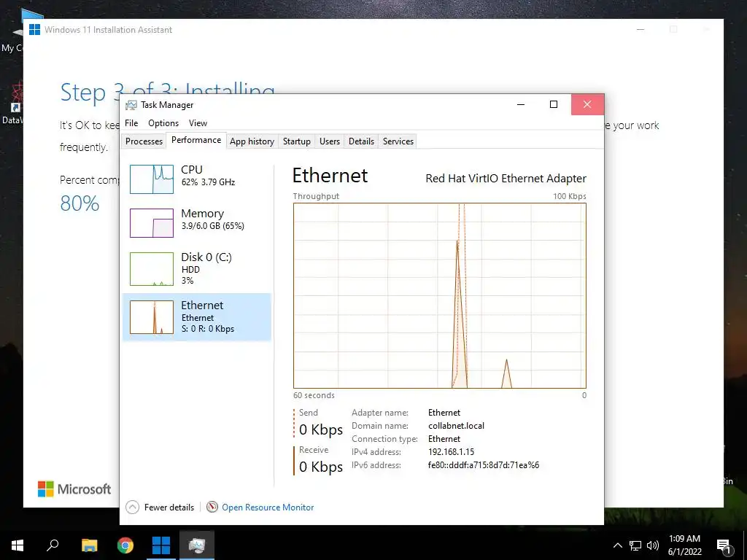747x560 pixels.
Task: Click the Microsoft logo in Installation Assistant
Action: point(74,489)
